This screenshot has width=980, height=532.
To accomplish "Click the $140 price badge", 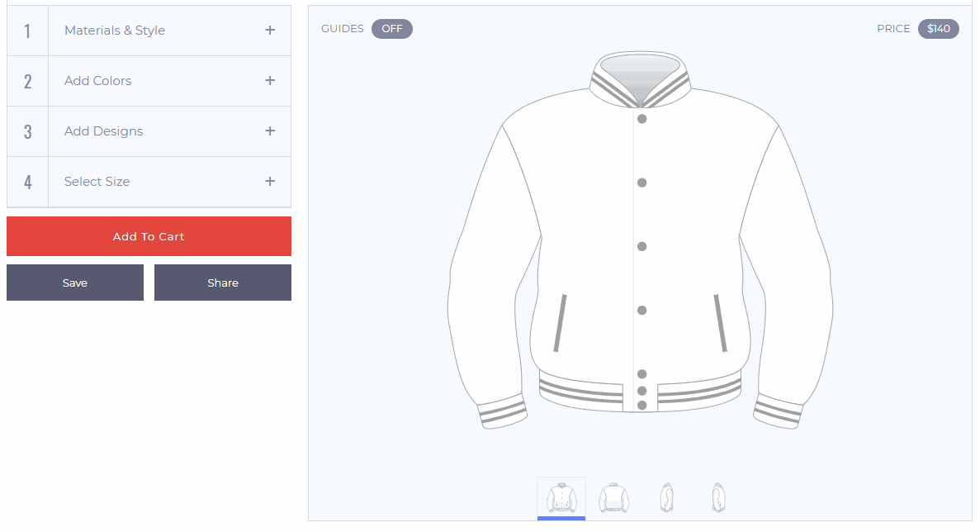I will [x=938, y=29].
